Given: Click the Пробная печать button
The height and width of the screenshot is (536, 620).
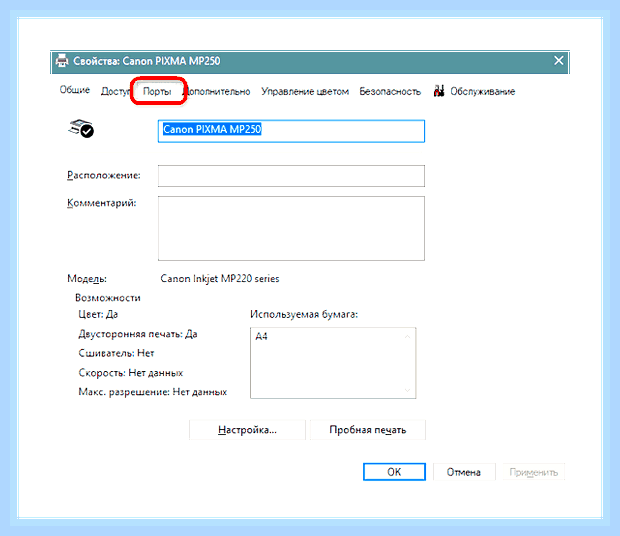Looking at the screenshot, I should pyautogui.click(x=368, y=430).
